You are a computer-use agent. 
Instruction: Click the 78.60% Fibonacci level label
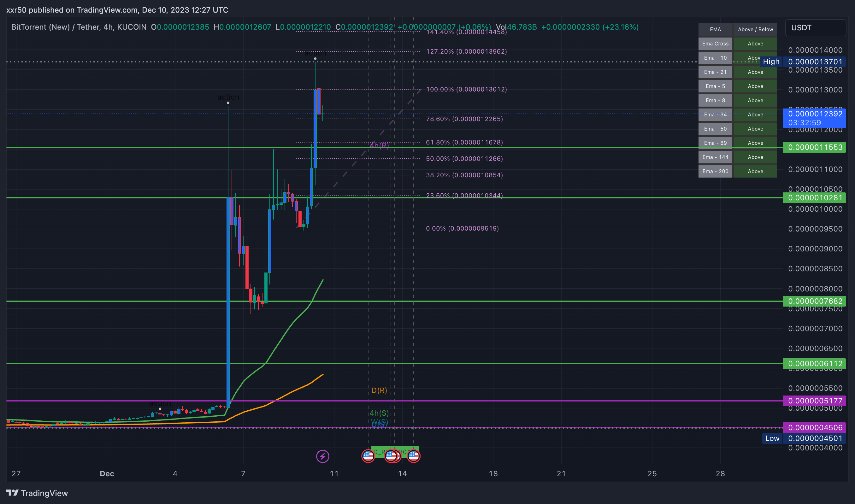coord(464,119)
